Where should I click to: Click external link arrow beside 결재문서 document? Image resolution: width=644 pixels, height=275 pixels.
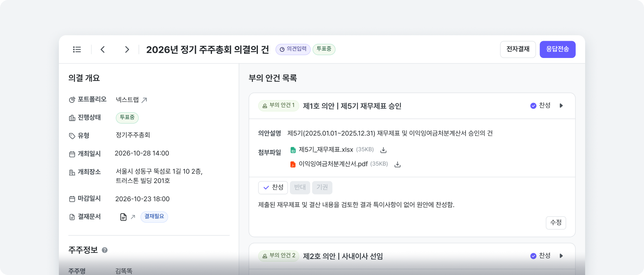(133, 217)
